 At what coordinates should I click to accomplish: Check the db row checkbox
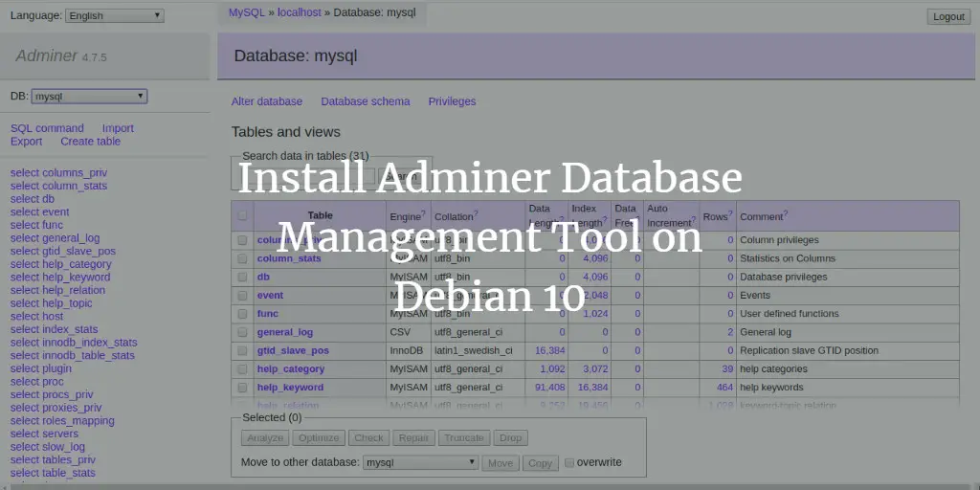coord(242,277)
